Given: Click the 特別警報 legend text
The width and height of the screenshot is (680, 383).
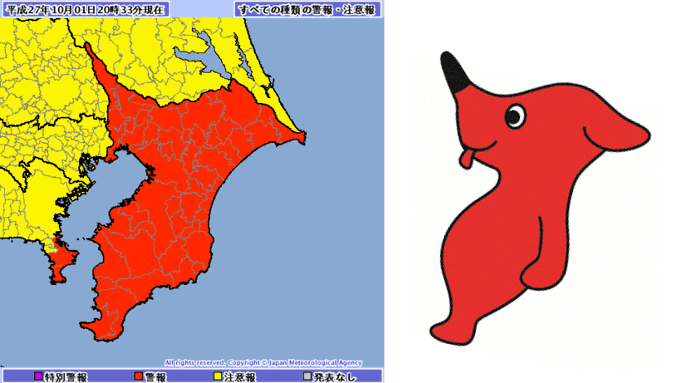Looking at the screenshot, I should (x=65, y=377).
